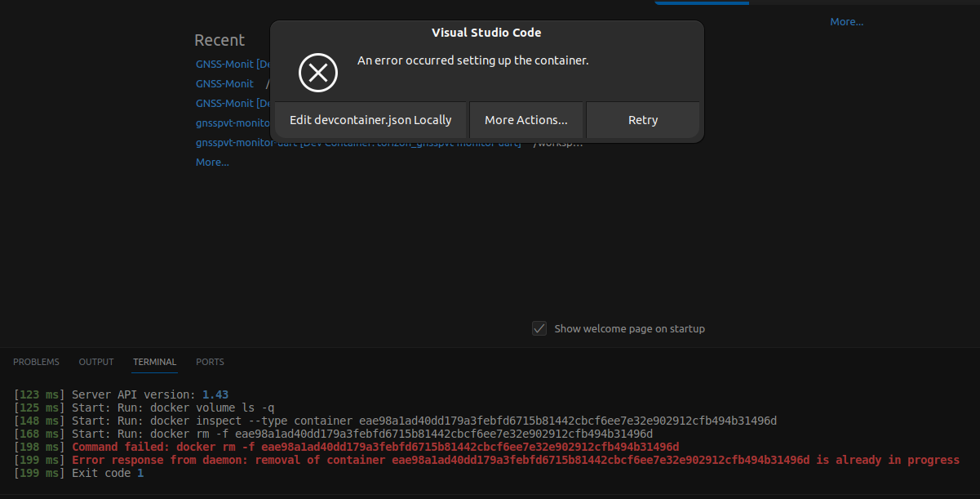The image size is (980, 499).
Task: Click the error X icon in the dialog
Action: (x=318, y=73)
